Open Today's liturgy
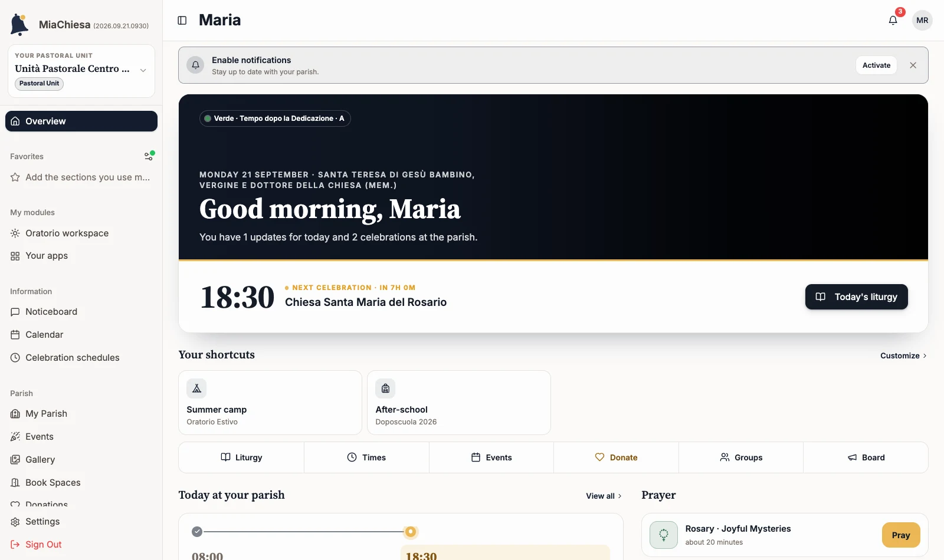This screenshot has width=944, height=560. pyautogui.click(x=856, y=297)
